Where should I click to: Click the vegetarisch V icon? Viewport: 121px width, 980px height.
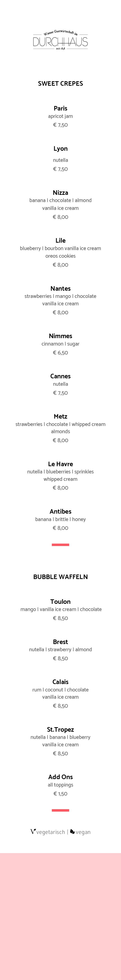[33, 831]
